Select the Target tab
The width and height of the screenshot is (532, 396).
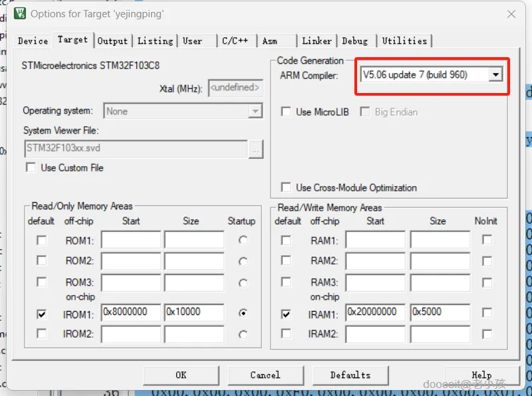(x=72, y=40)
